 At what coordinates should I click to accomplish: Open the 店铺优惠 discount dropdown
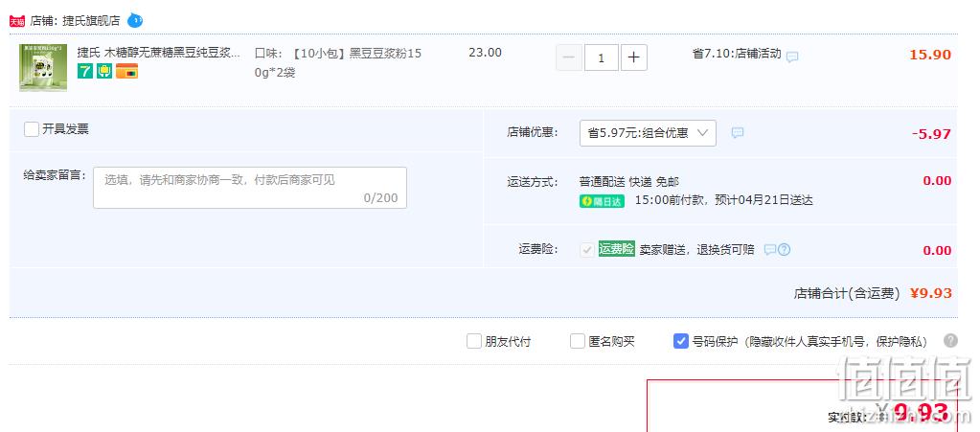648,133
